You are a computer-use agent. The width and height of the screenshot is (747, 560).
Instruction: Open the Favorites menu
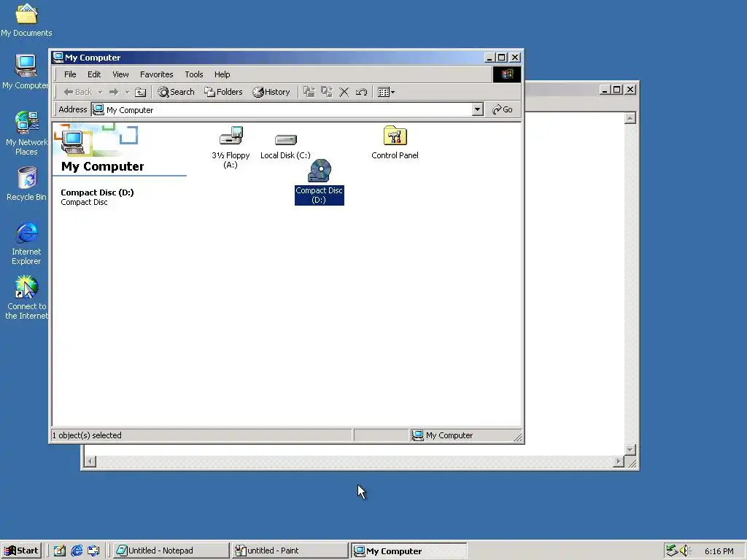156,74
